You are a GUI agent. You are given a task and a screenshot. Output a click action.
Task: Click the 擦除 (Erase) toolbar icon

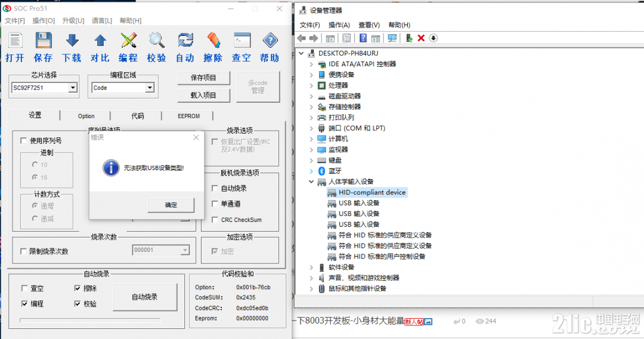click(x=213, y=41)
